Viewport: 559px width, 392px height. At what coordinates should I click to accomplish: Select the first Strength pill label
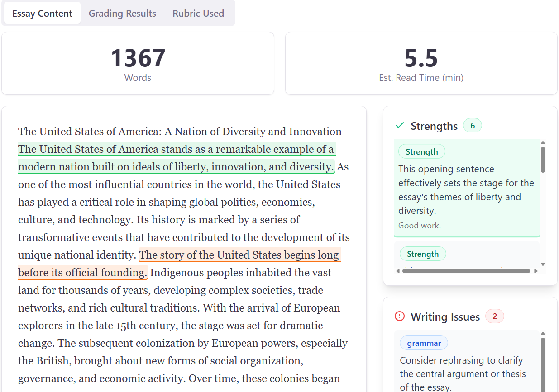[x=421, y=151]
